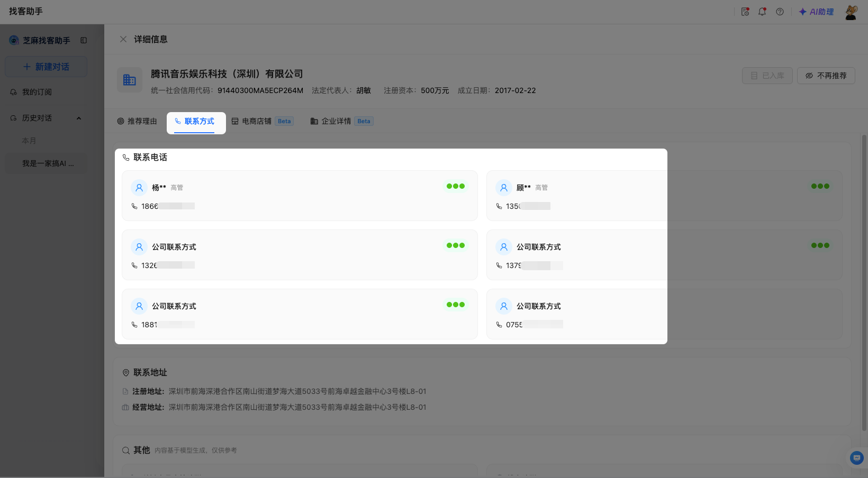Click the three green dots on 1379 card
This screenshot has width=868, height=478.
820,245
